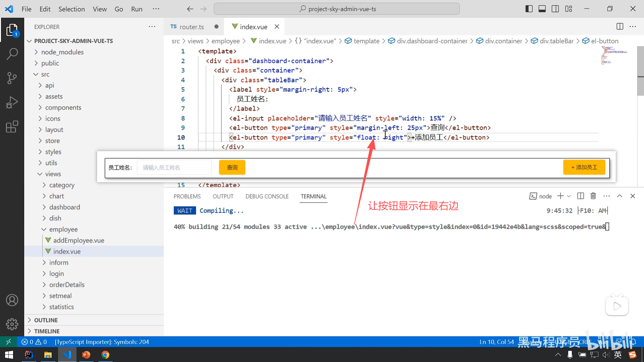Open the Search view in activity bar
644x362 pixels.
tap(12, 54)
